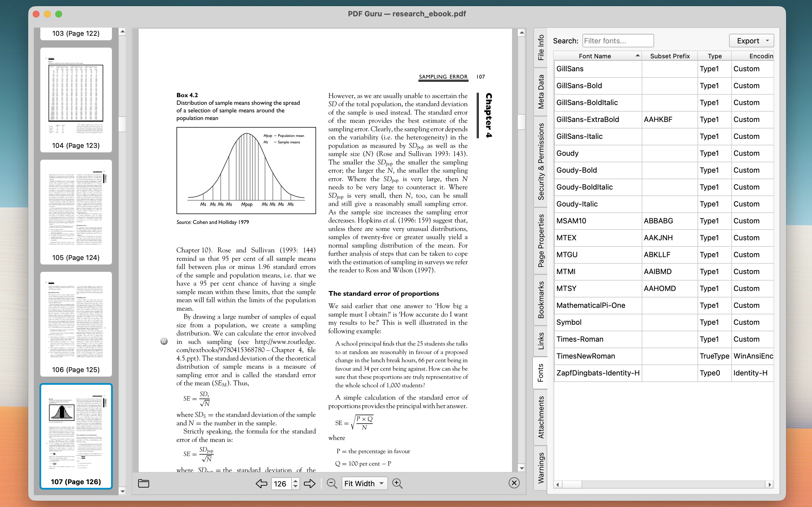Screen dimensions: 812x507
Task: Toggle the Warnings panel
Action: click(x=540, y=466)
